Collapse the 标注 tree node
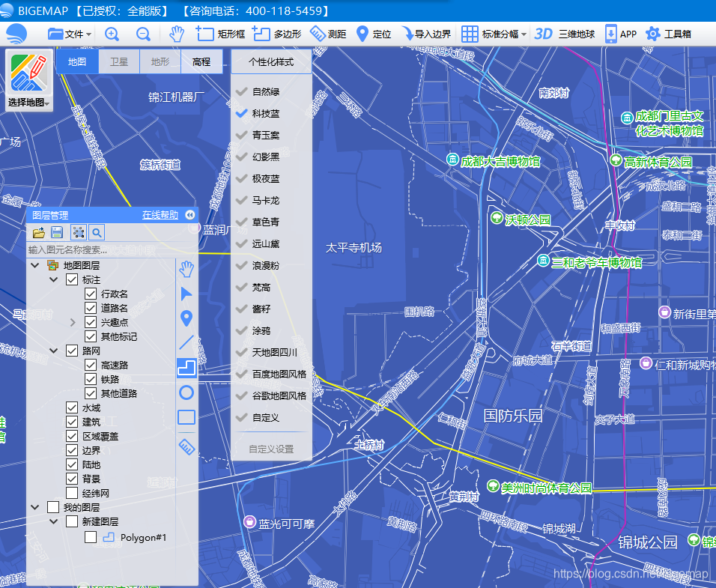The image size is (716, 588). 53,279
